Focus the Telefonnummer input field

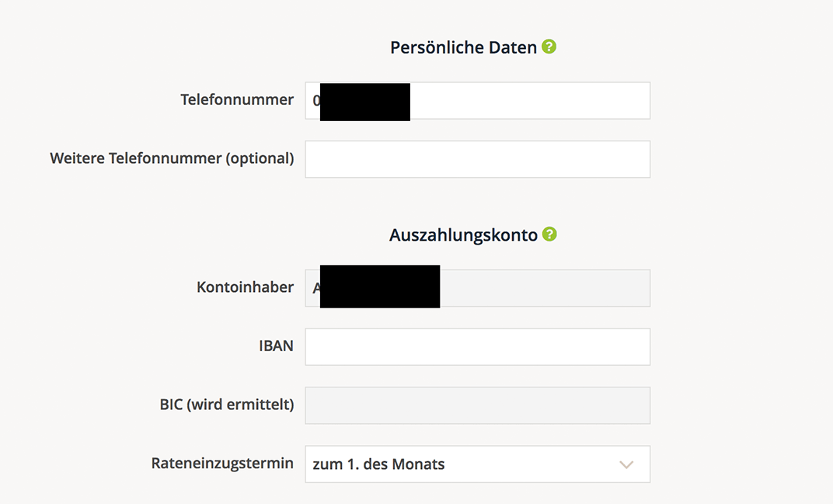[x=478, y=100]
